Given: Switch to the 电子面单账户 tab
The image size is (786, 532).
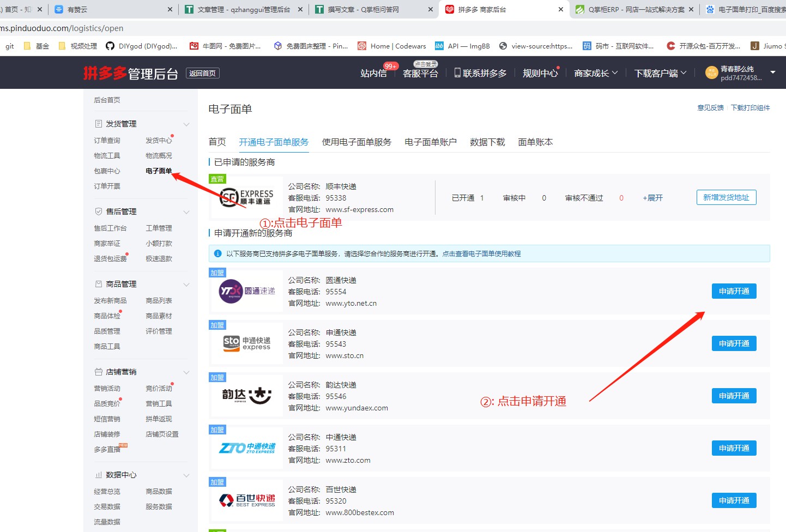Looking at the screenshot, I should (x=430, y=142).
